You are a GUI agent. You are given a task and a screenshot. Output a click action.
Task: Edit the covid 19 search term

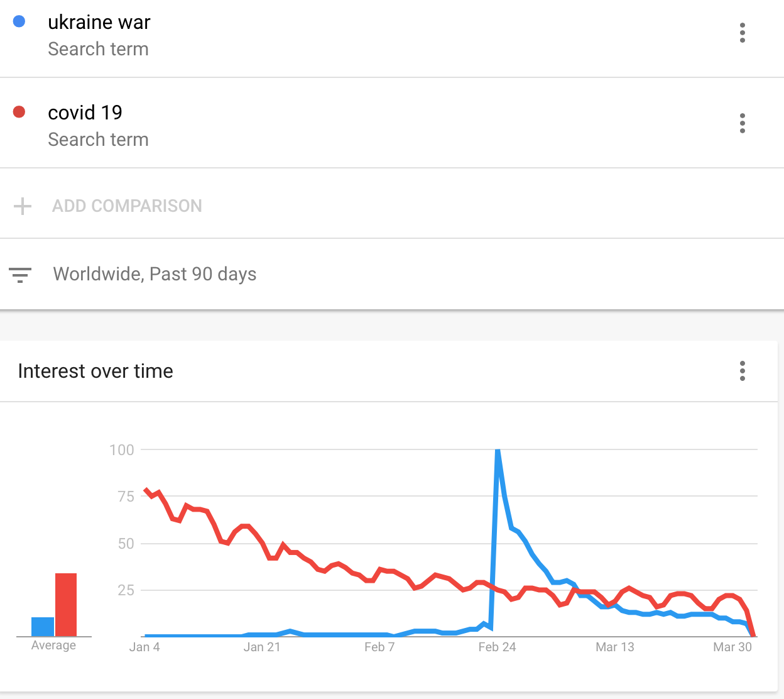coord(85,113)
